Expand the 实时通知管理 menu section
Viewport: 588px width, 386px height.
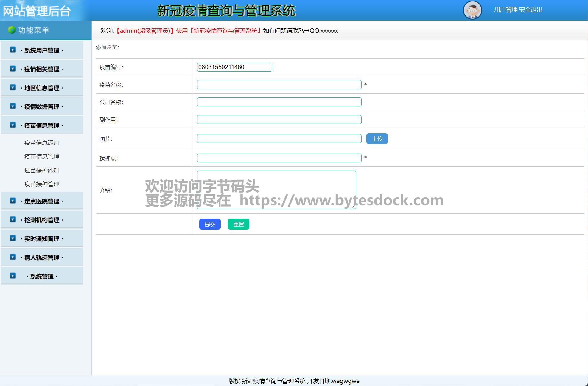tap(42, 239)
